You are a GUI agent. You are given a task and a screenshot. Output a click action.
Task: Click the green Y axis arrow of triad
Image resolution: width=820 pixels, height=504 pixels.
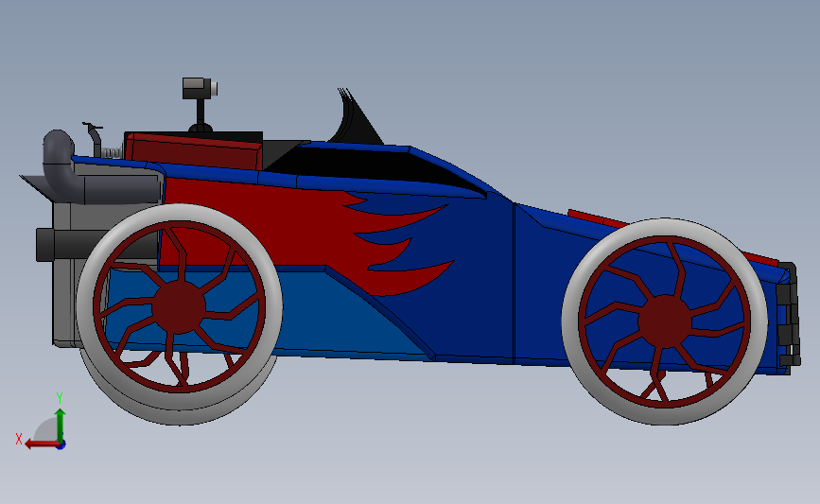(x=61, y=426)
